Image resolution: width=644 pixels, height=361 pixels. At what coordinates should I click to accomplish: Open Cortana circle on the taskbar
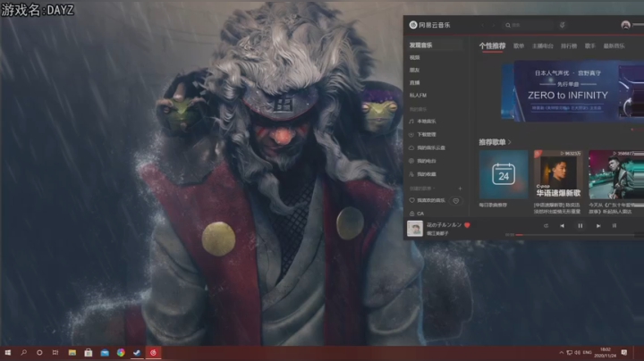pos(39,353)
